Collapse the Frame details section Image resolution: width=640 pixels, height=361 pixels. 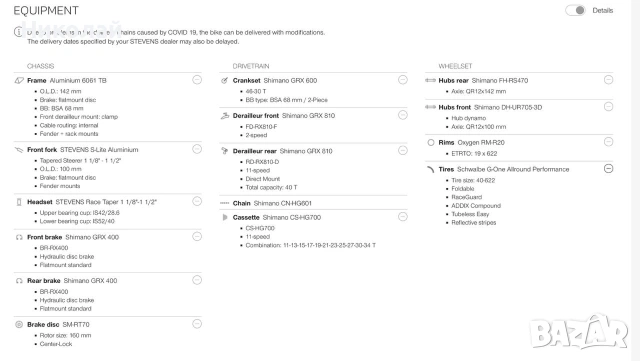197,80
